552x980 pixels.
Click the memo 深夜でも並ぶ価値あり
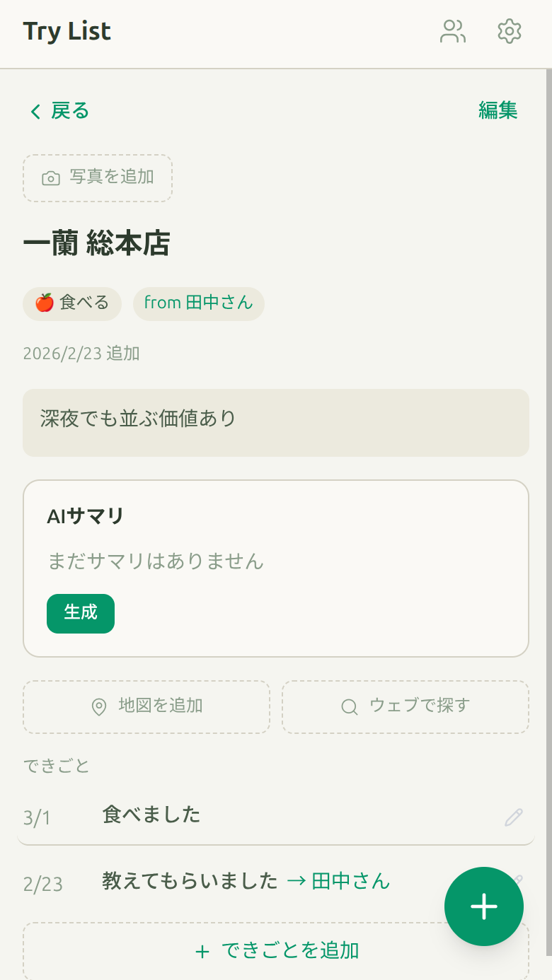point(276,422)
